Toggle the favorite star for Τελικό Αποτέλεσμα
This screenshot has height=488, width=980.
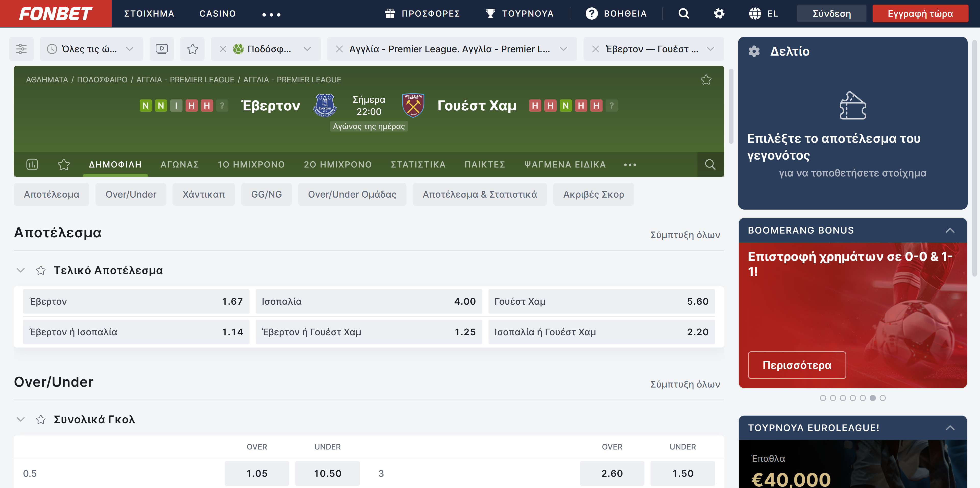(x=41, y=270)
